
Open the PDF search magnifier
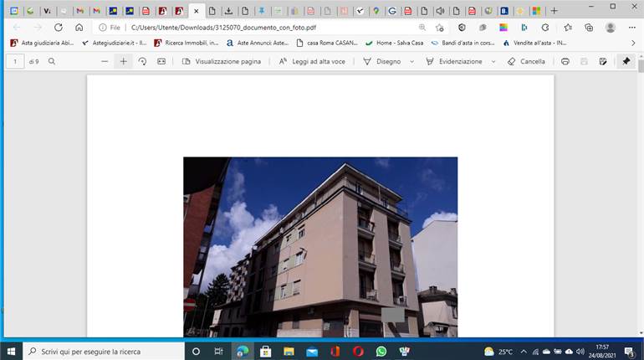(x=52, y=61)
